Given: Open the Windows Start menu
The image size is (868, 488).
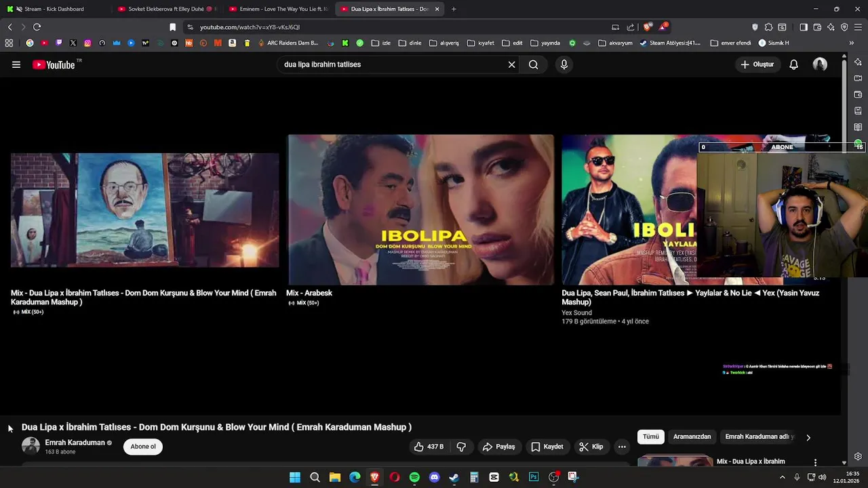Looking at the screenshot, I should [295, 477].
